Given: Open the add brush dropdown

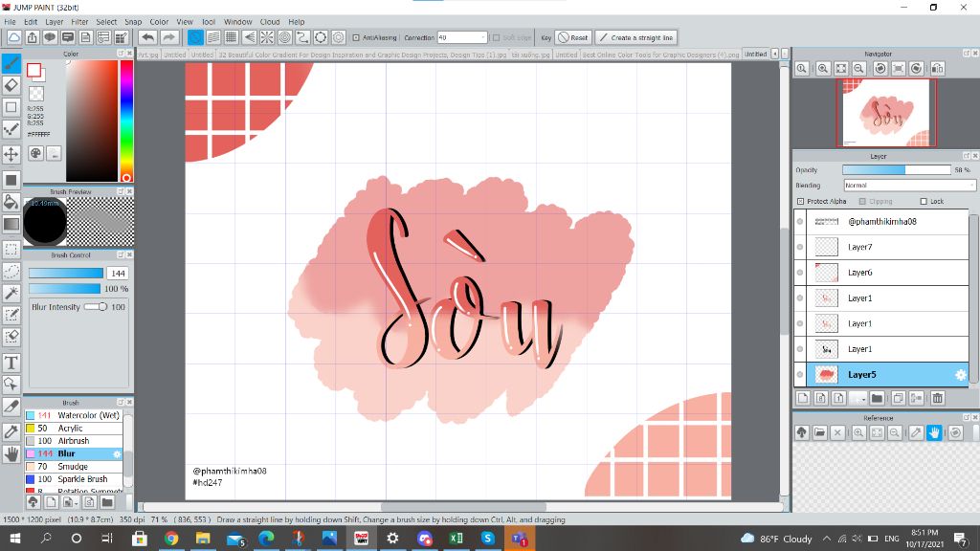Looking at the screenshot, I should coord(71,502).
